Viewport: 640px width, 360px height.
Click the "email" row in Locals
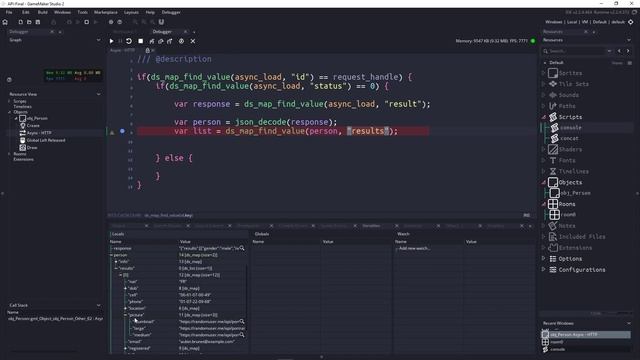pos(178,342)
